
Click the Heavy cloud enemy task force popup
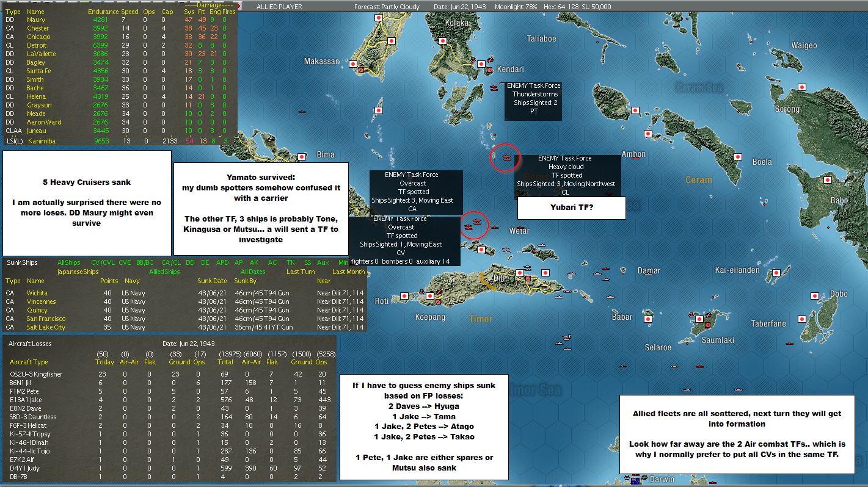click(x=567, y=176)
